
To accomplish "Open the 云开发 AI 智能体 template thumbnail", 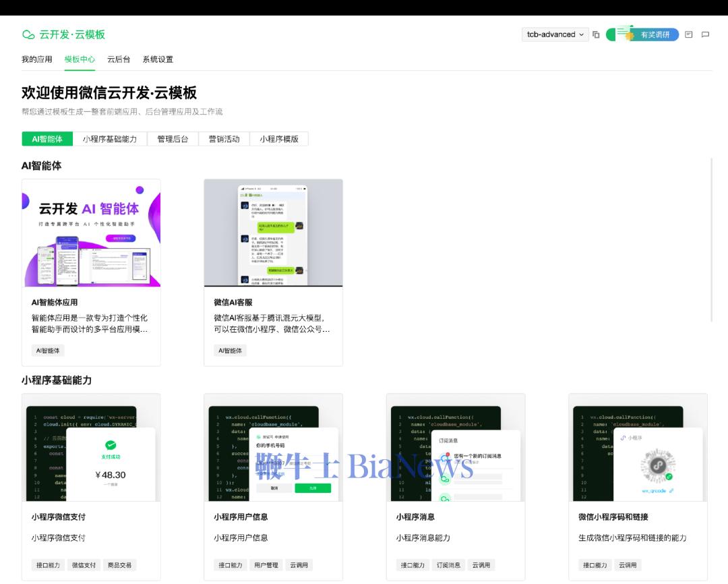I will (x=91, y=233).
